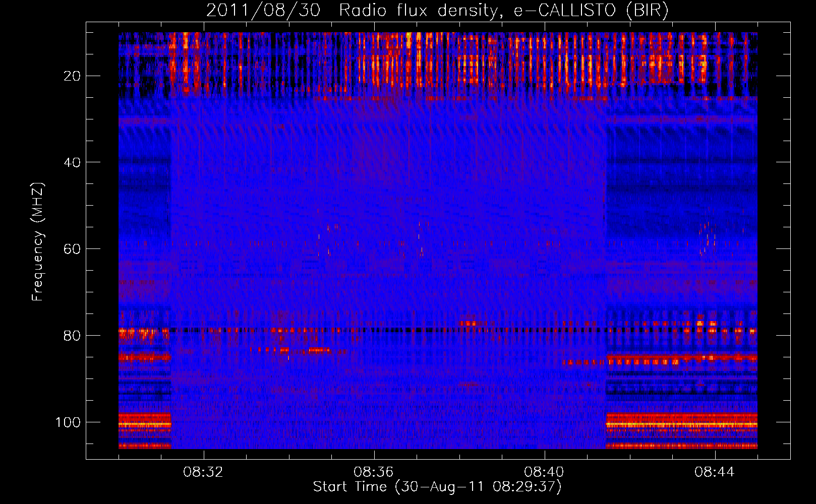
Task: Click the plot title 'Radio flux density, e-CALLISTO (BIR)'
Action: (x=504, y=11)
